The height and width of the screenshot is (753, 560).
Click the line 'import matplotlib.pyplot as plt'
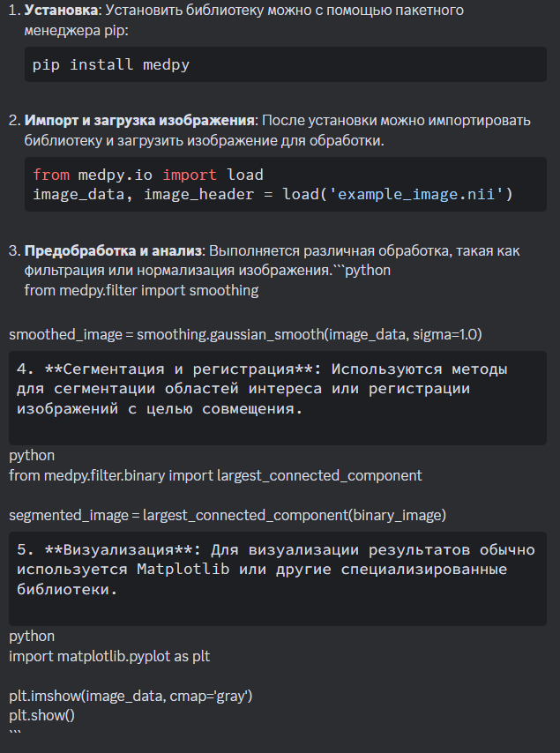tap(109, 656)
